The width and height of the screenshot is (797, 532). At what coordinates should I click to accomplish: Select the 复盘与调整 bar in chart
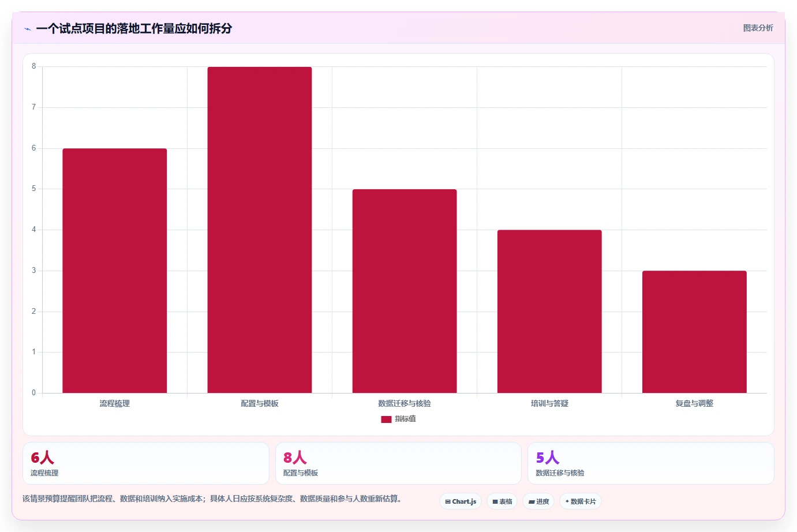[694, 332]
